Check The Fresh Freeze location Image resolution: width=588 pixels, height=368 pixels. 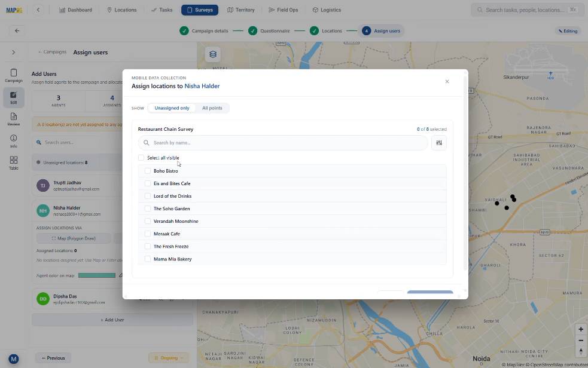point(147,246)
